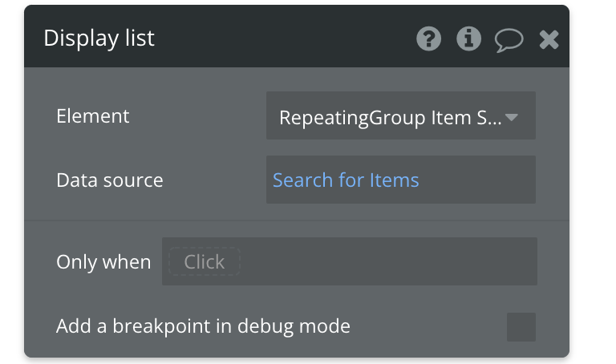Click the info circle icon

[x=468, y=38]
